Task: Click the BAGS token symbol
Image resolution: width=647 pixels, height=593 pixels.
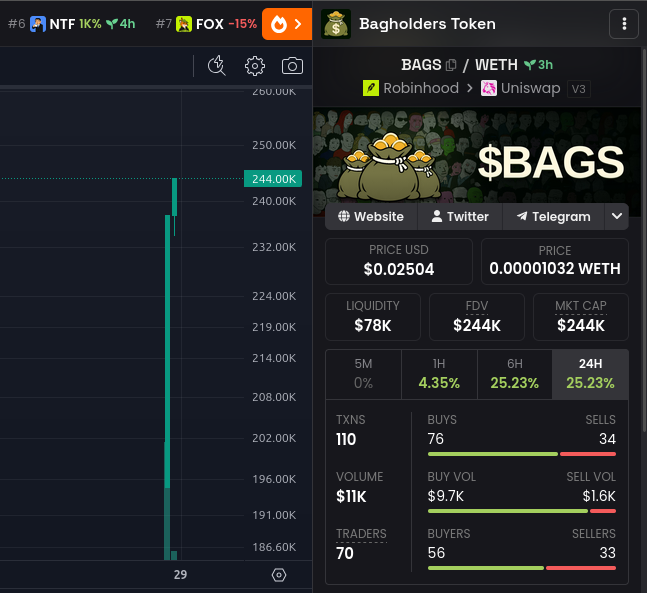Action: click(x=421, y=65)
